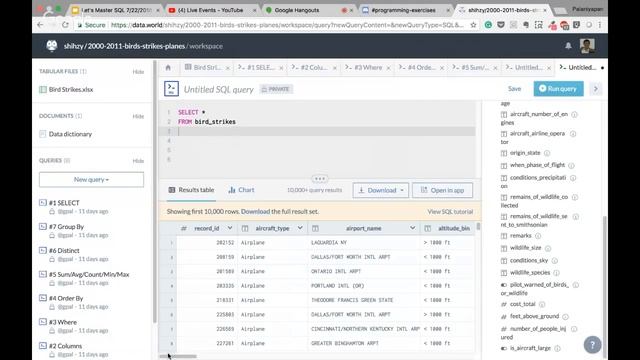Open the #2 Columns saved query
Viewport: 640px width, 360px height.
65,346
